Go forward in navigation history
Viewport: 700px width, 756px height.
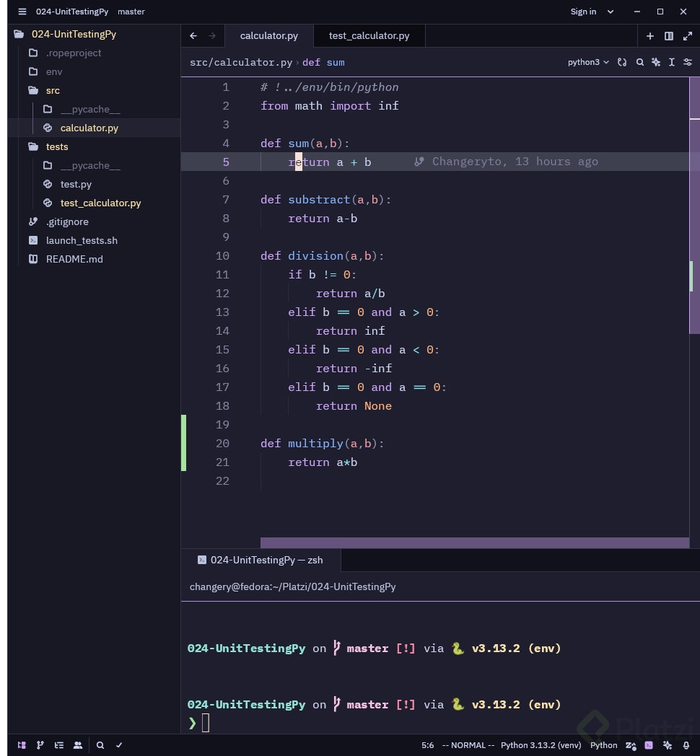point(212,35)
